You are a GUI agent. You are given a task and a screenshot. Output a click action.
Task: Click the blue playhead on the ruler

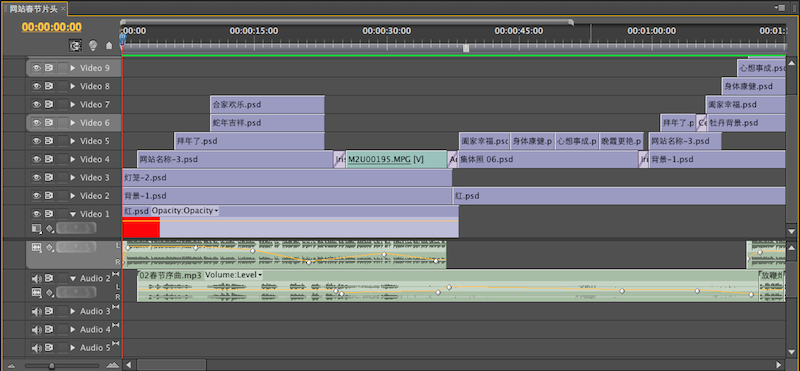(x=122, y=39)
